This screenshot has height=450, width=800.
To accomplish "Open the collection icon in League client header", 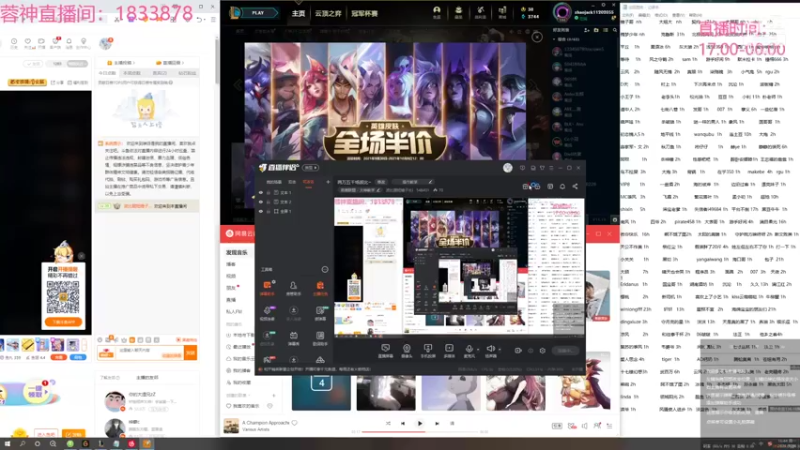I will [x=458, y=12].
